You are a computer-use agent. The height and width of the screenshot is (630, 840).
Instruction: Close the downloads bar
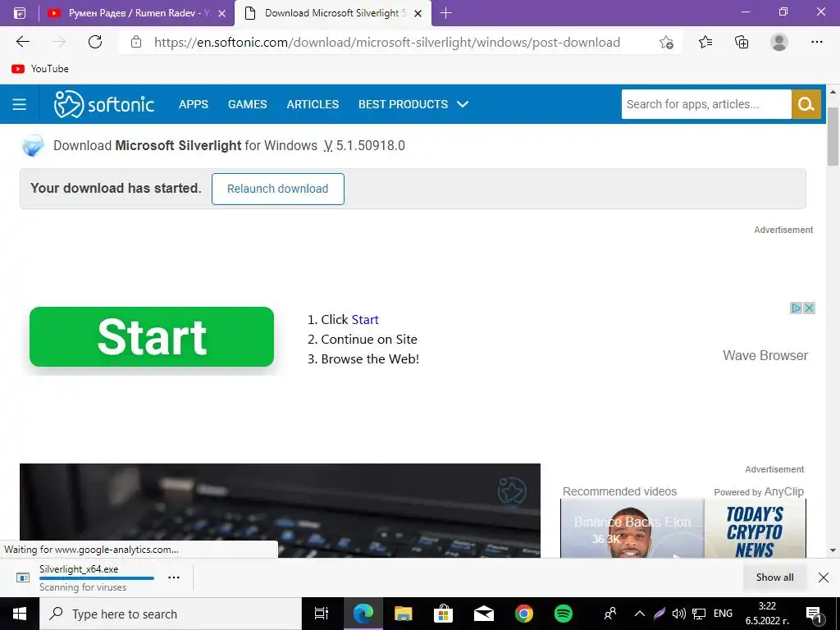point(824,577)
